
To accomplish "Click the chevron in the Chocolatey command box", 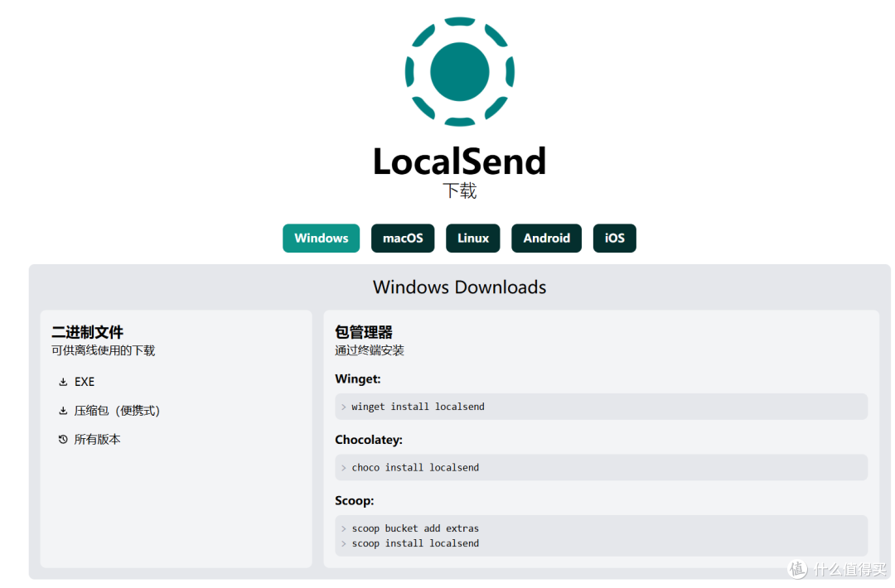I will (x=344, y=467).
